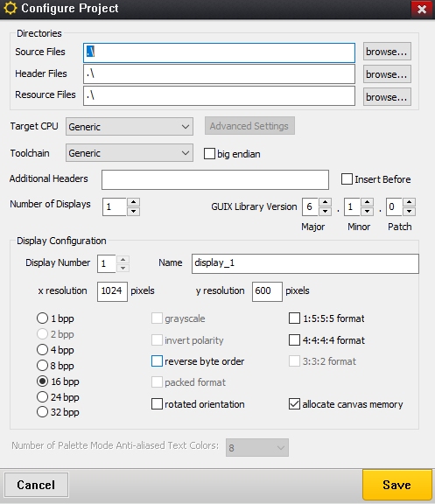Screen dimensions: 435x504
Task: Enable the big endian checkbox
Action: pos(209,154)
